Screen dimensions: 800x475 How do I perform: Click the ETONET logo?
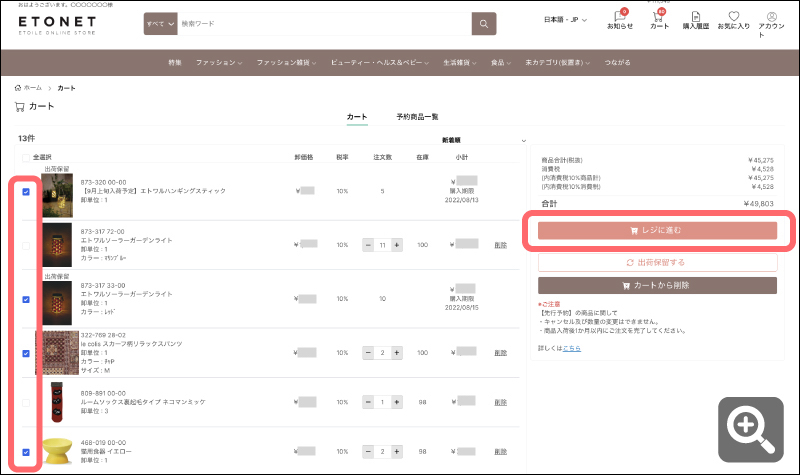57,24
